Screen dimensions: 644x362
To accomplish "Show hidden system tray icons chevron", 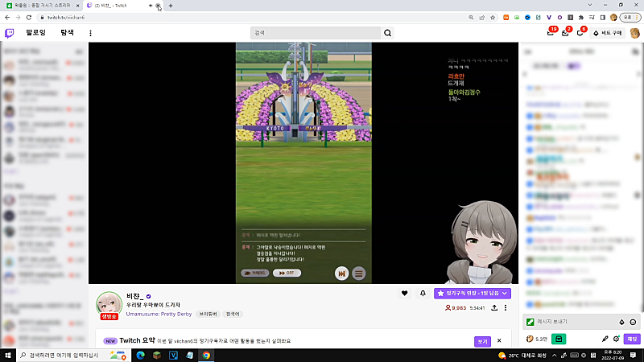I will tap(554, 356).
